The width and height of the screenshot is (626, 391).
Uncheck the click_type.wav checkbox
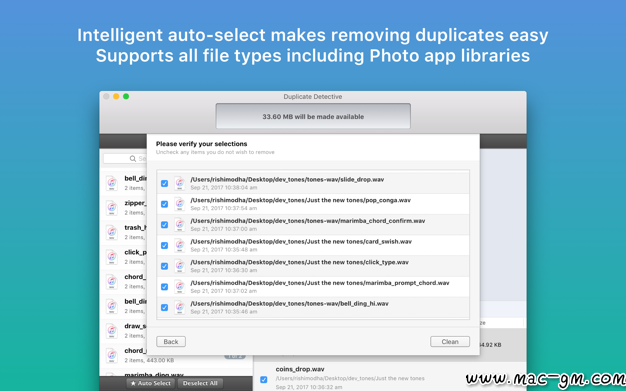164,266
